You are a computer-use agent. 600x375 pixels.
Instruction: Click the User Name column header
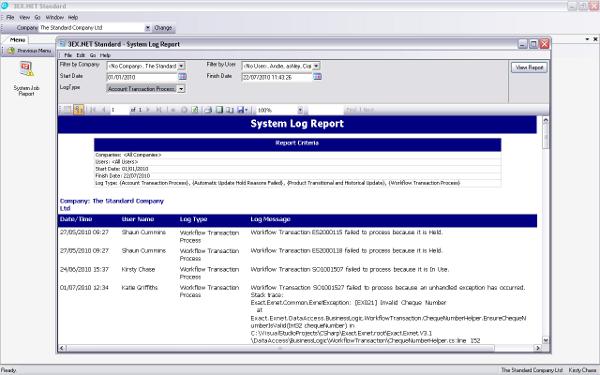tap(138, 219)
